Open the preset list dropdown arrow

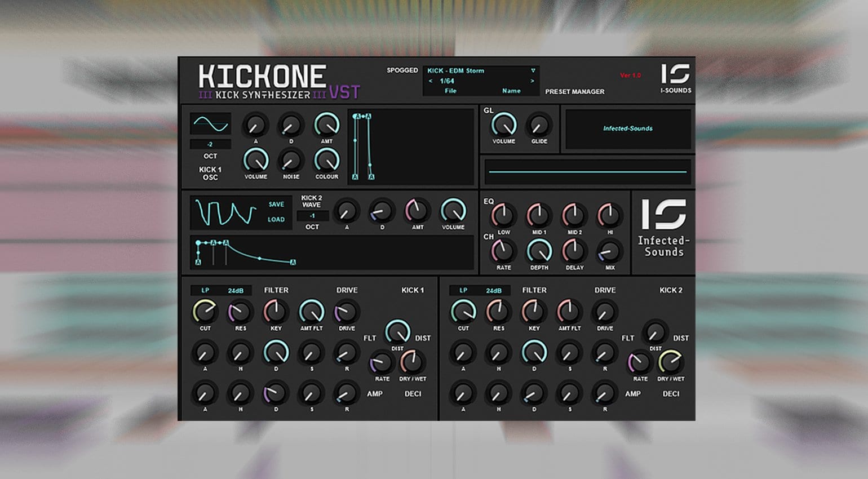click(x=533, y=70)
